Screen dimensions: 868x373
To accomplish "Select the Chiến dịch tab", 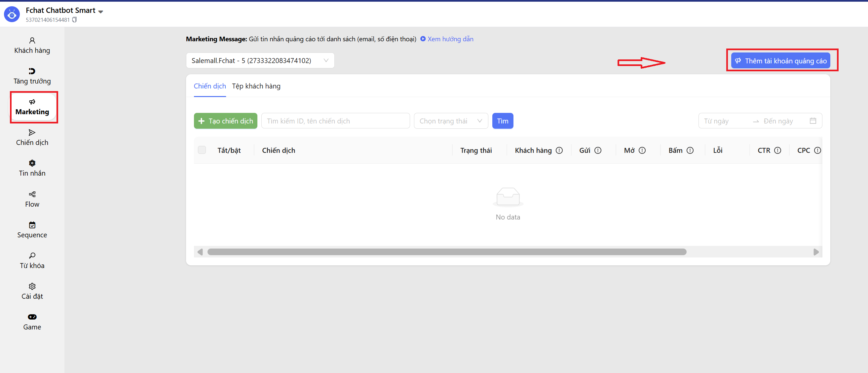I will pos(209,86).
